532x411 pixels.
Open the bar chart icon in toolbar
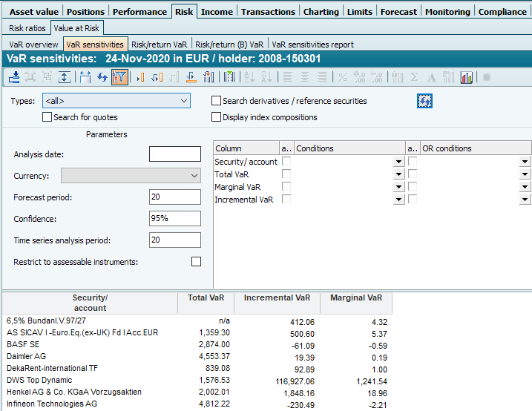[467, 77]
